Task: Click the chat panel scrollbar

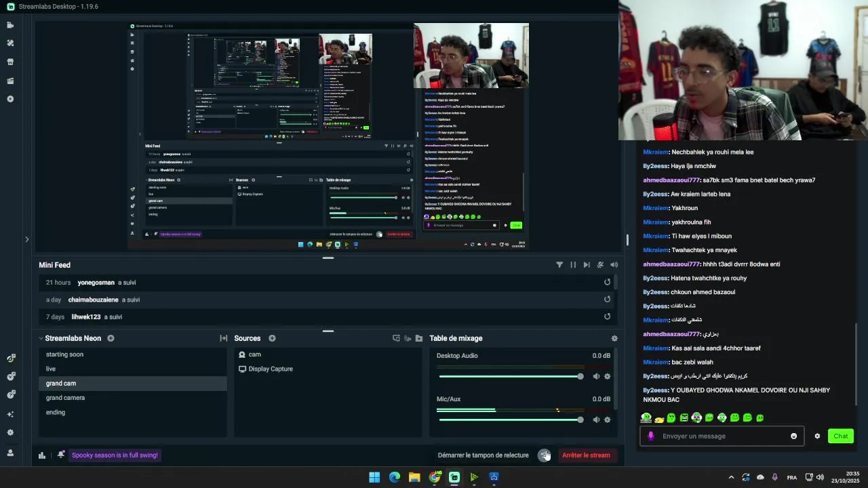Action: tap(856, 363)
